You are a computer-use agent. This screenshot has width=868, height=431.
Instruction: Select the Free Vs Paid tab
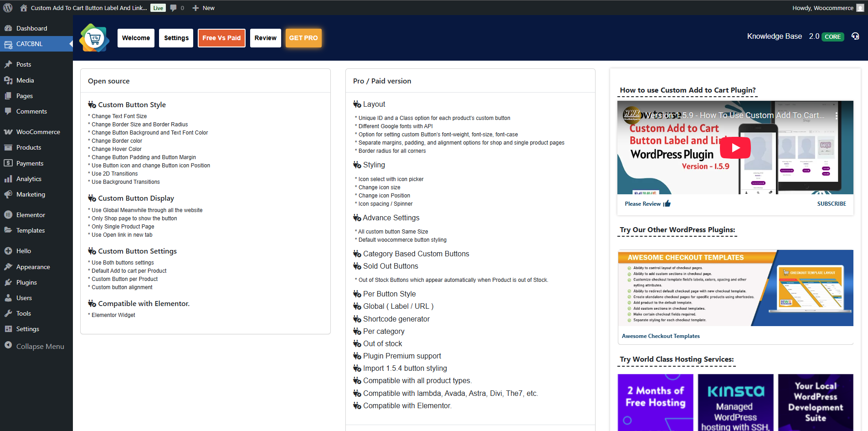(x=221, y=38)
